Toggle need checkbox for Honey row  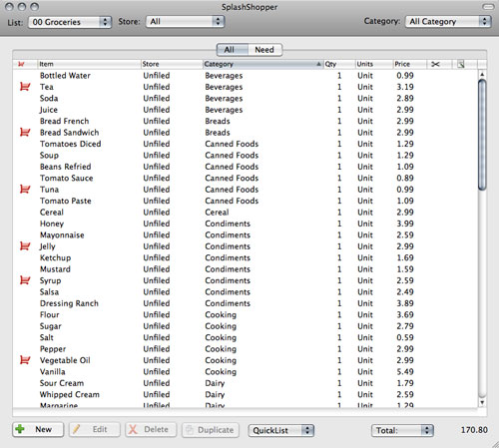point(25,224)
